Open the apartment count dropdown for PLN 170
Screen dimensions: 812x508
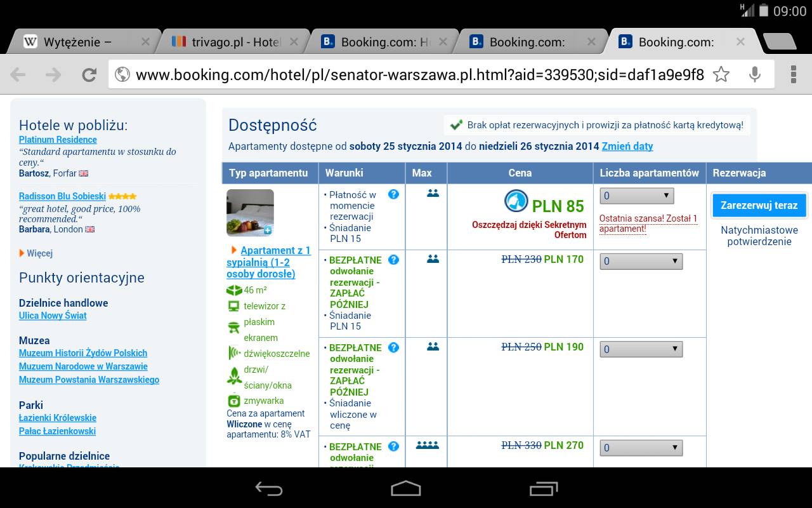tap(641, 262)
